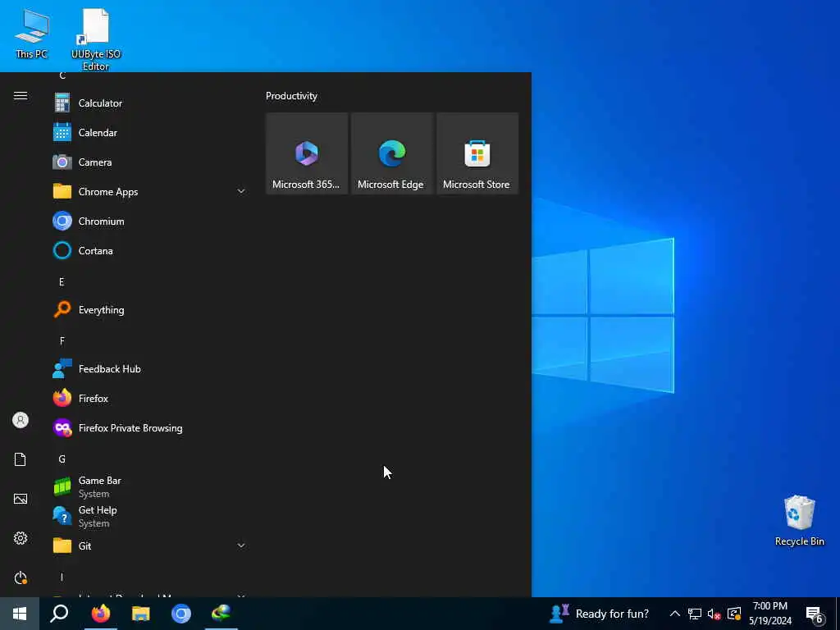The width and height of the screenshot is (840, 630).
Task: Select the letter I section header
Action: tap(62, 577)
